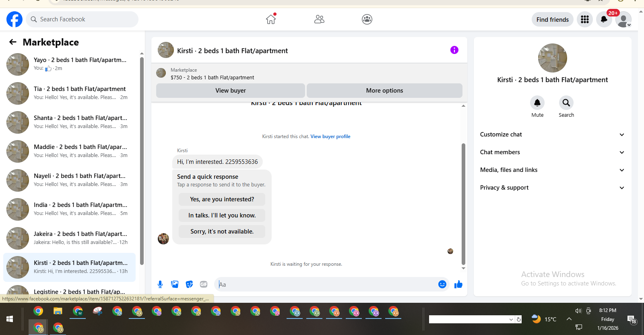The width and height of the screenshot is (644, 335).
Task: Open the Shanta conversation
Action: pos(69,122)
